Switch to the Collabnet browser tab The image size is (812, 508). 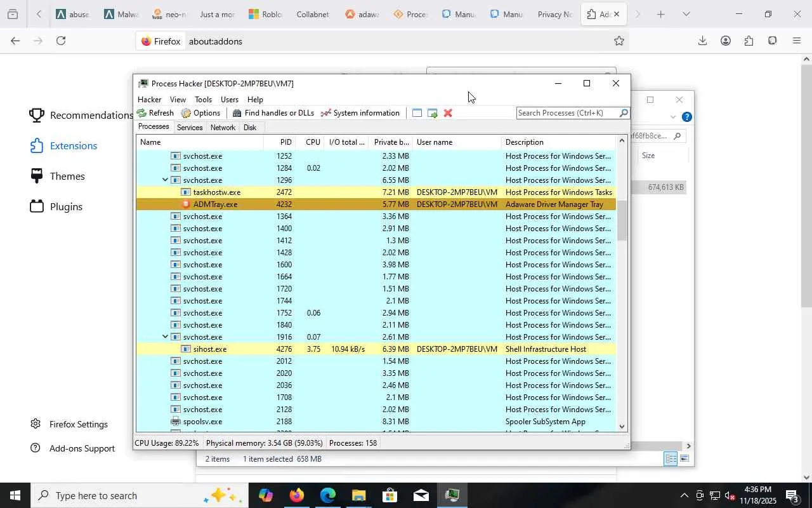coord(313,14)
